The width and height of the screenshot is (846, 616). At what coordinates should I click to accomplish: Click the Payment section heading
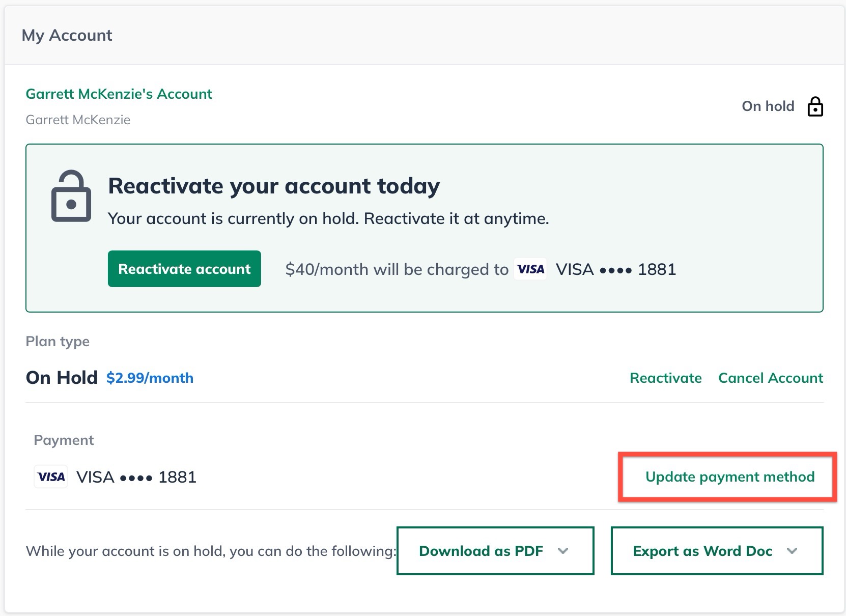tap(63, 440)
